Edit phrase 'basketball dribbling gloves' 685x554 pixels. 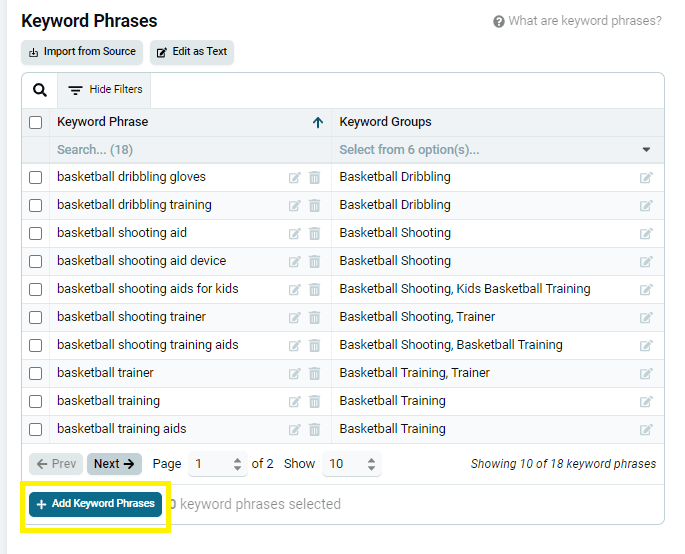point(295,177)
